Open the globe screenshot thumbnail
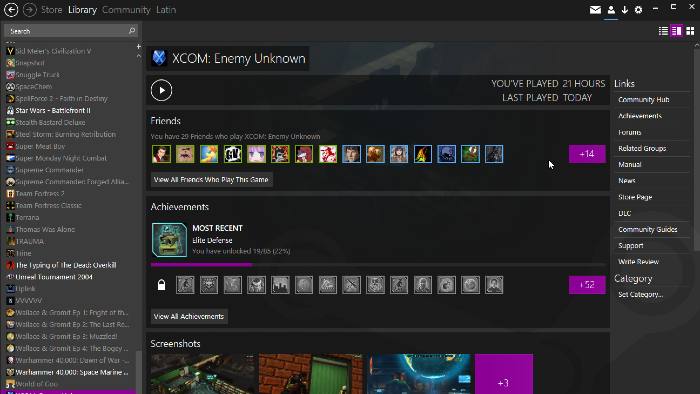 pyautogui.click(x=420, y=374)
